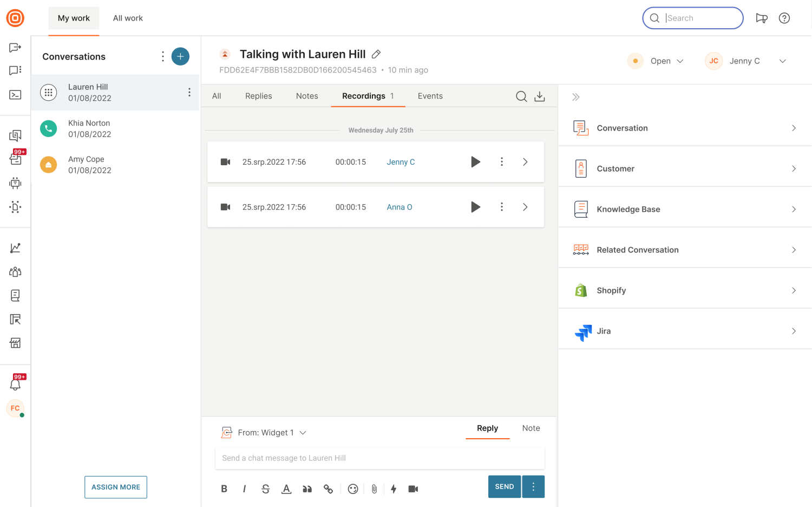812x507 pixels.
Task: Download the recordings using the download icon
Action: [x=540, y=96]
